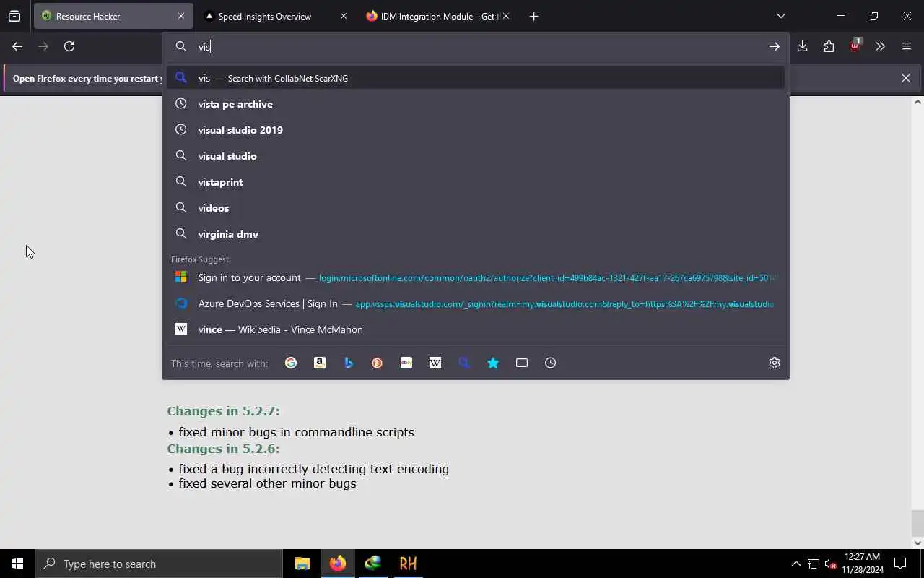
Task: Select 'visual studio' search suggestion
Action: pyautogui.click(x=476, y=156)
